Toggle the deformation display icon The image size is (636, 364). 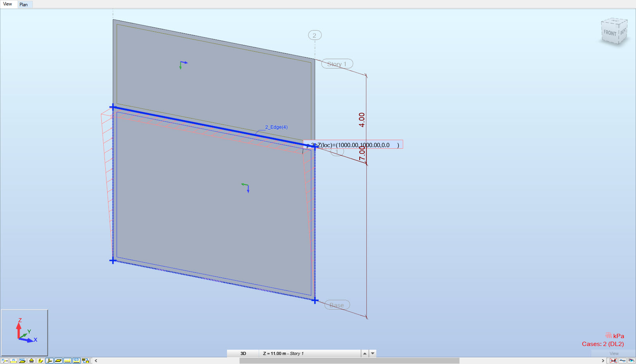coord(623,360)
